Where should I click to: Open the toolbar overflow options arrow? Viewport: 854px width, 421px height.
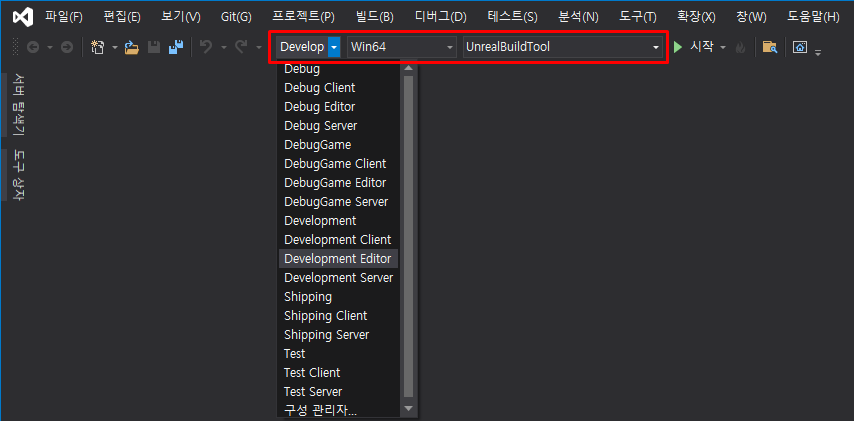tap(818, 52)
